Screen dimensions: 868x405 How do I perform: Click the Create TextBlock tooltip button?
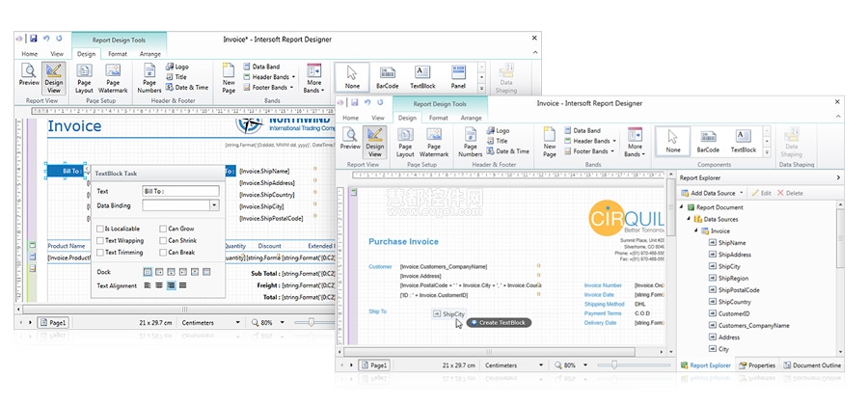499,323
